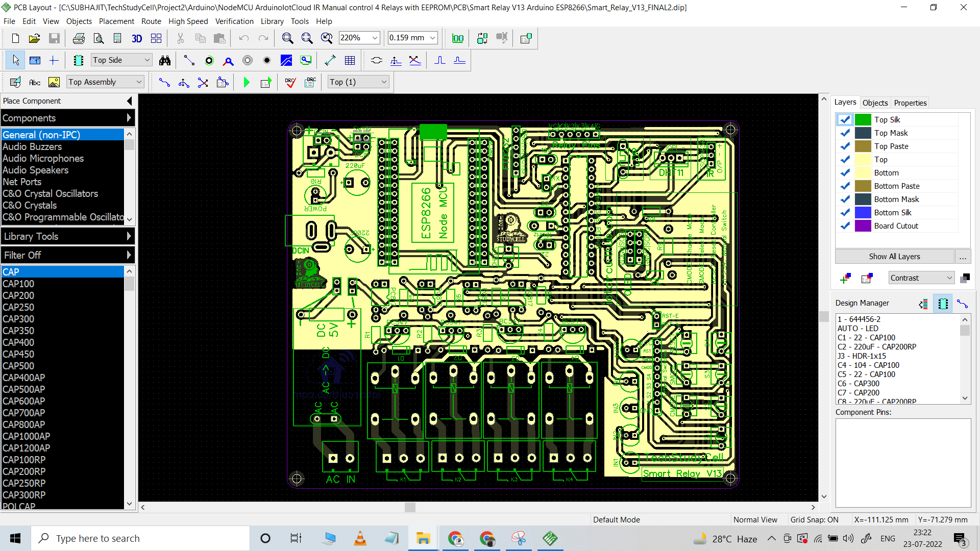Select Contrast color scheme swatch
Screen dimensions: 980x551
(968, 277)
